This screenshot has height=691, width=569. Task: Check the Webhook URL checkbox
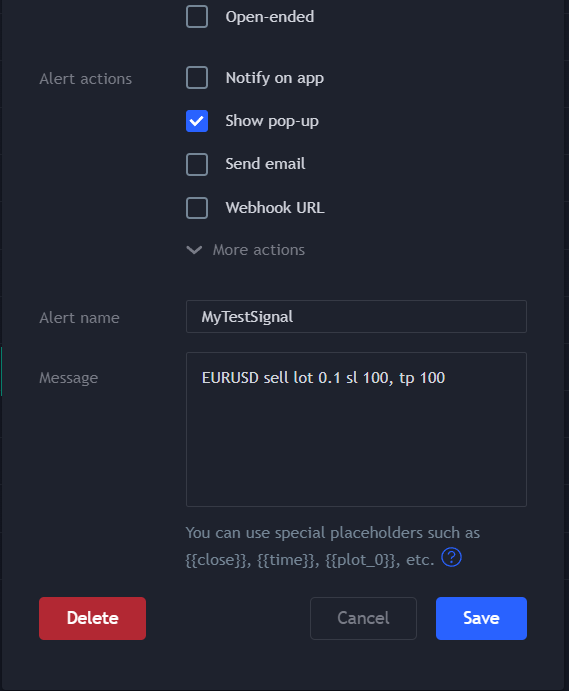pyautogui.click(x=197, y=208)
